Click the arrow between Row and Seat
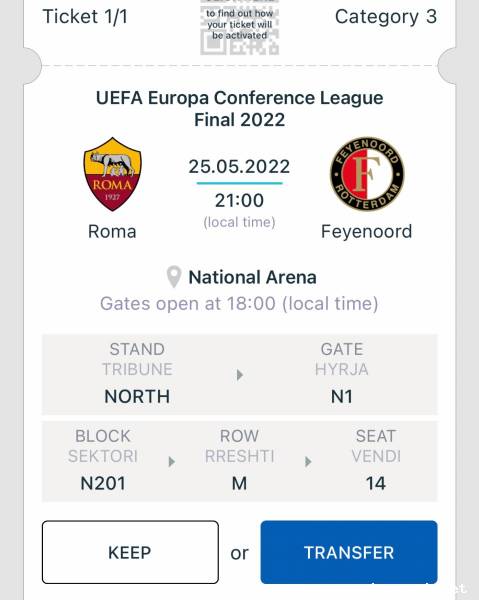479x600 pixels. [x=308, y=462]
